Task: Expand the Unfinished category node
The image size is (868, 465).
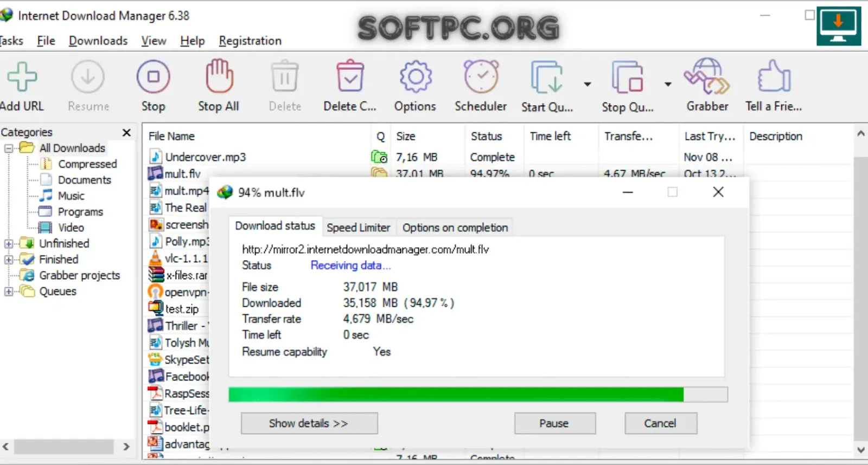Action: [9, 243]
